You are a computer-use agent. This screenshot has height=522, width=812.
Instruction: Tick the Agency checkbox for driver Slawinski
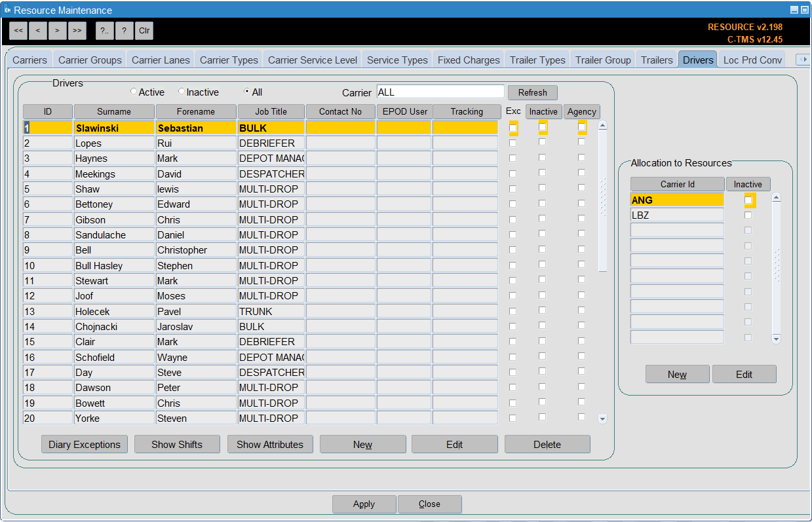coord(581,127)
